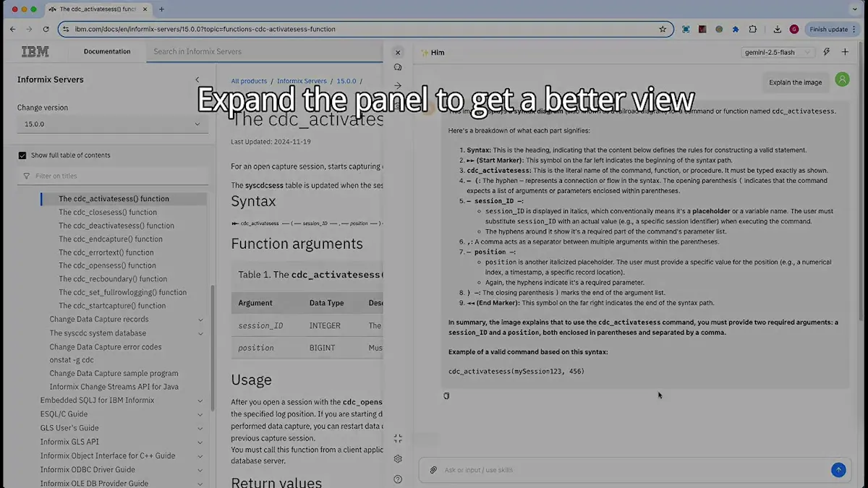
Task: Start a new chat with plus icon
Action: click(845, 52)
